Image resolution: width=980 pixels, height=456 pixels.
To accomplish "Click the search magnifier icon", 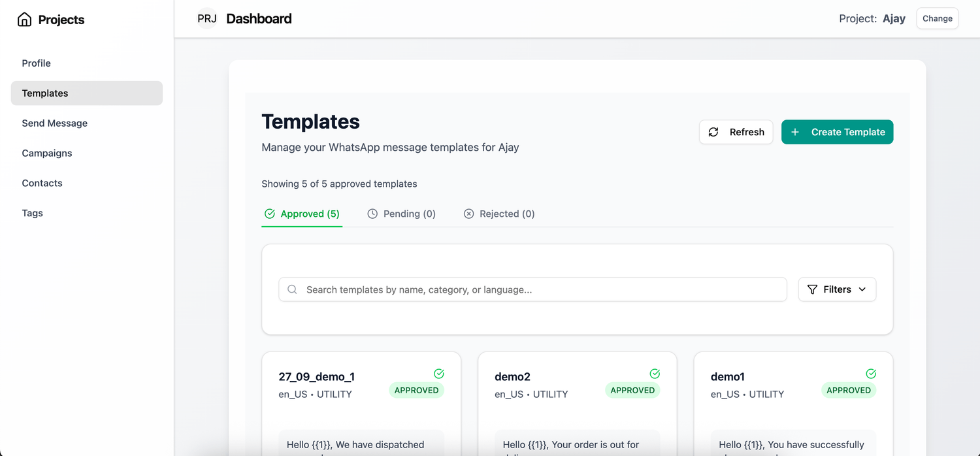I will tap(293, 289).
